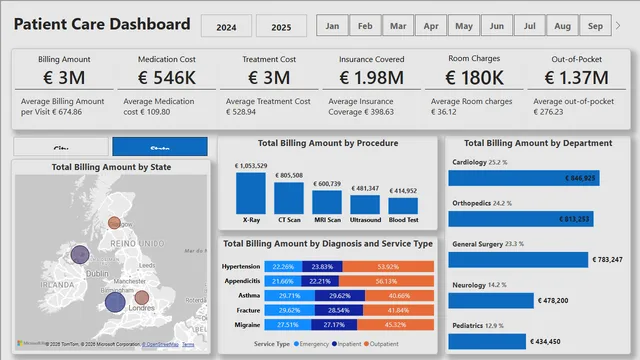
Task: Select the X-Ray bar in procedure chart
Action: [251, 193]
